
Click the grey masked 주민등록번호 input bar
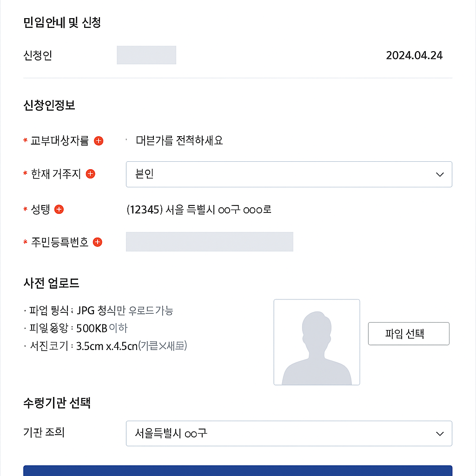point(209,242)
